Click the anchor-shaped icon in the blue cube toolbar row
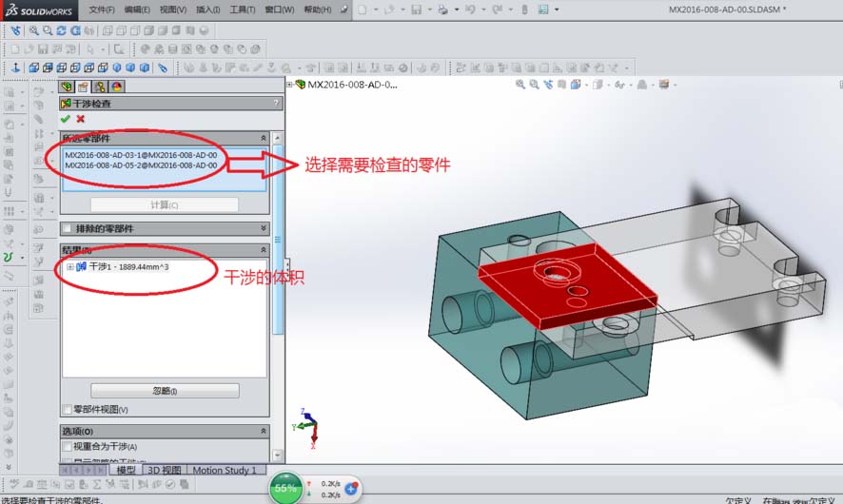This screenshot has height=504, width=843. 15,68
